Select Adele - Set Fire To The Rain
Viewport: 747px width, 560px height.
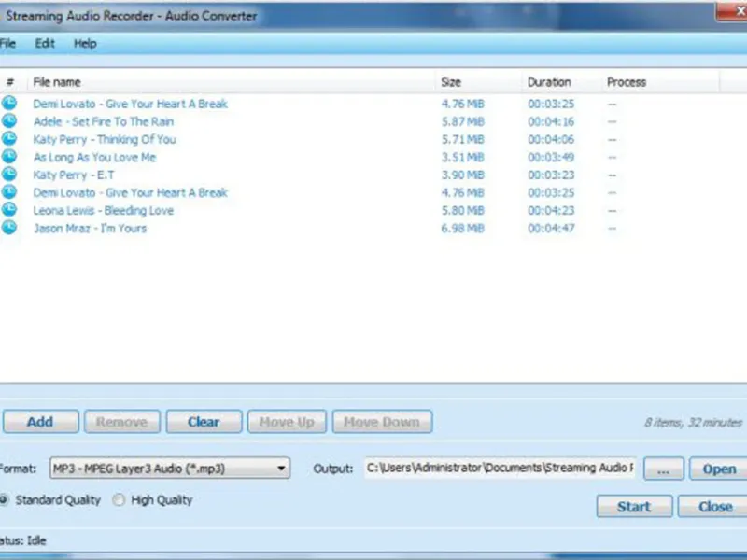click(104, 122)
